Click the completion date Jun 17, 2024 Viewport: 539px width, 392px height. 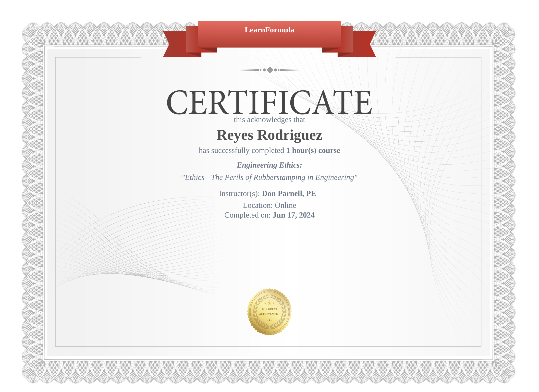[294, 215]
